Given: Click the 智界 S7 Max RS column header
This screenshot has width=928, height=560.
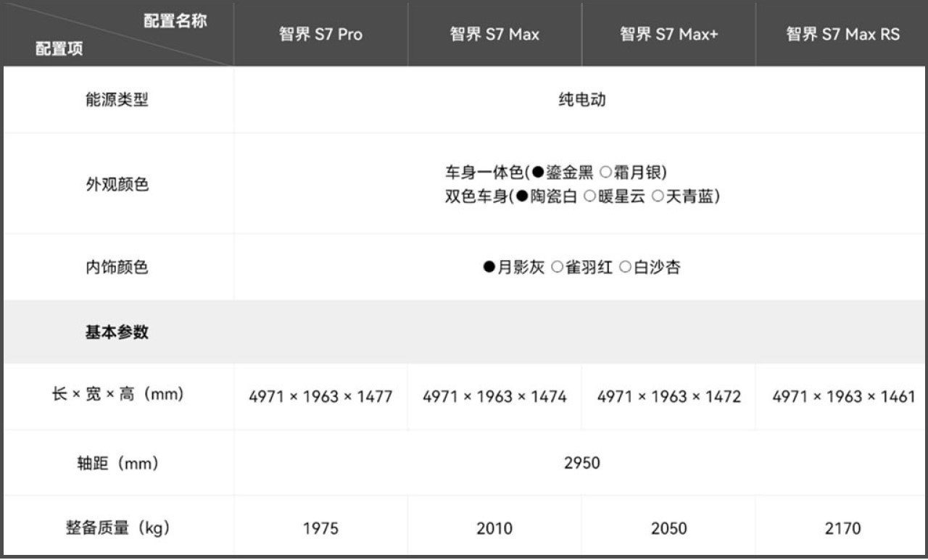Looking at the screenshot, I should [x=842, y=34].
